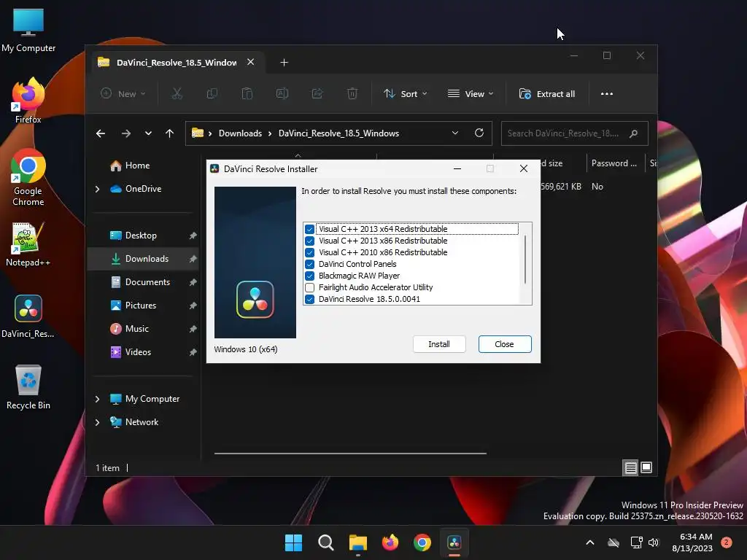Image resolution: width=747 pixels, height=560 pixels.
Task: Open Videos in the navigation pane
Action: click(x=138, y=352)
